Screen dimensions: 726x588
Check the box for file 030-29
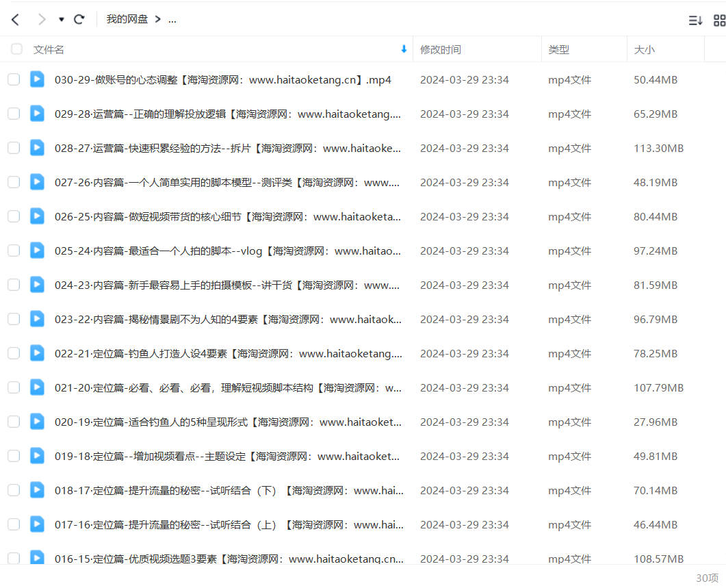click(x=14, y=79)
